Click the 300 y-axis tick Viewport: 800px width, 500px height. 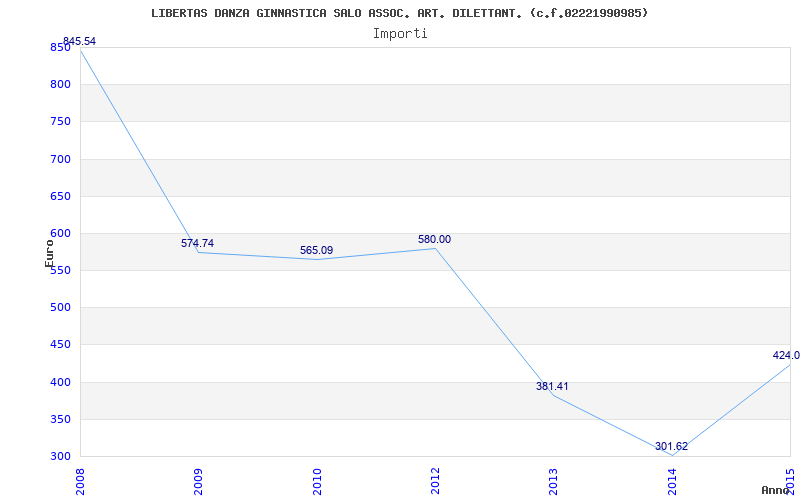60,457
